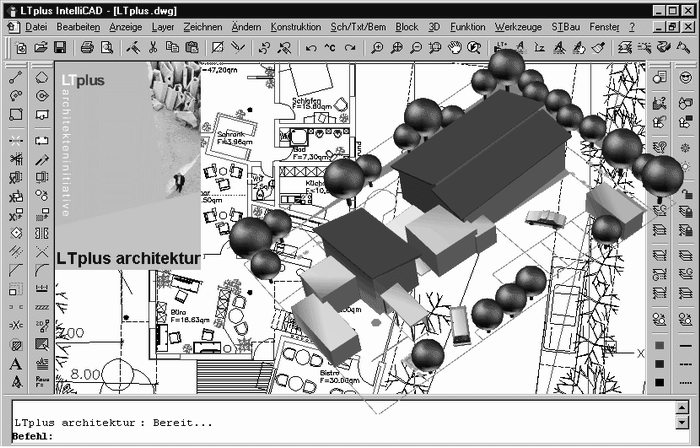Open the Fenster menu

pos(604,27)
